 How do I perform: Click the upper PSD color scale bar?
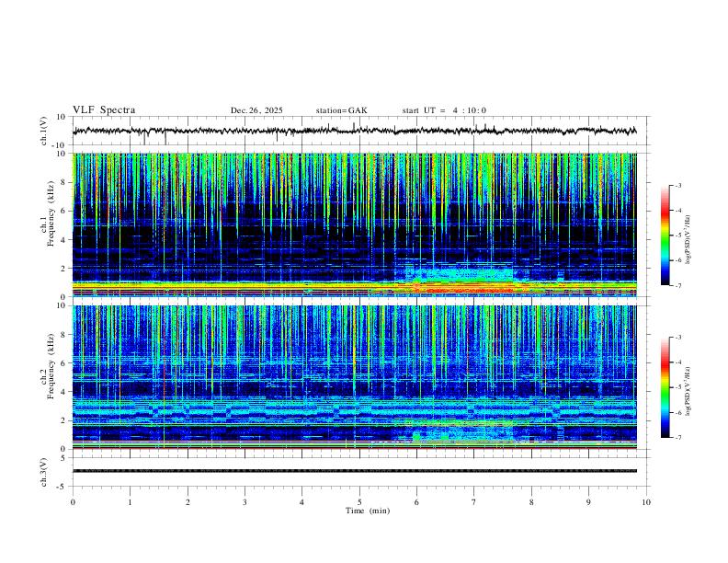[x=665, y=236]
